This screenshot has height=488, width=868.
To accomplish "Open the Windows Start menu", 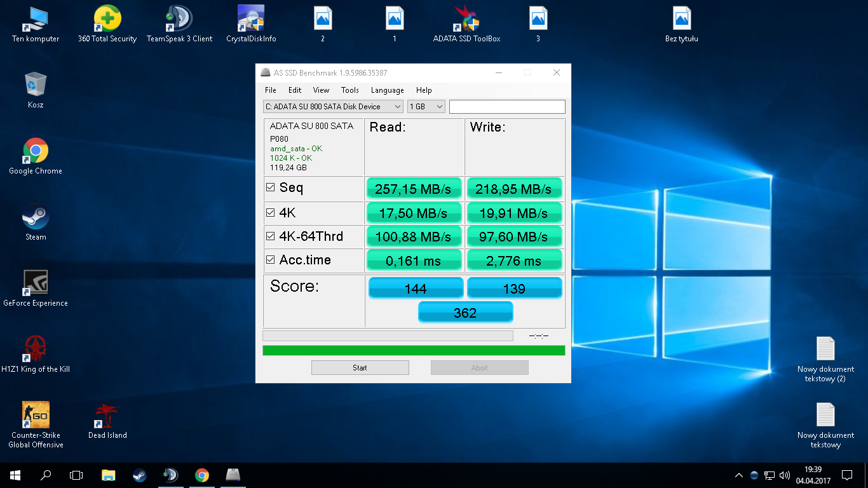I will (15, 475).
